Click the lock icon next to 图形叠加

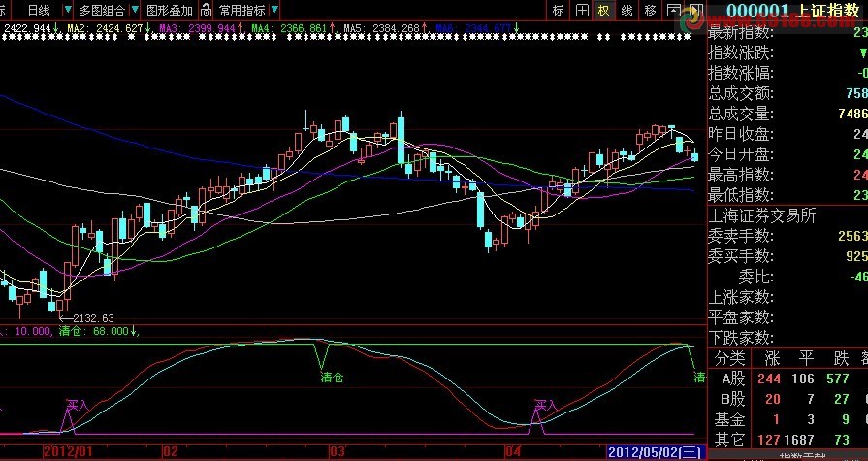[x=206, y=10]
